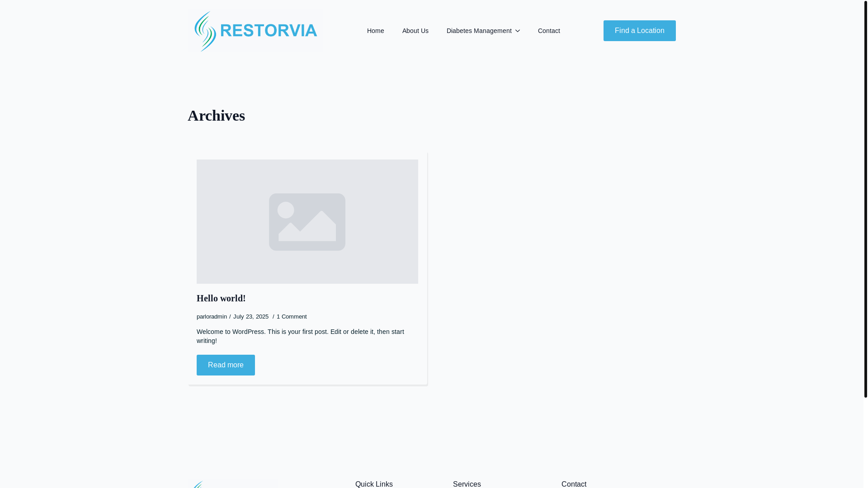This screenshot has width=868, height=488.
Task: Open the Home menu item
Action: click(375, 31)
